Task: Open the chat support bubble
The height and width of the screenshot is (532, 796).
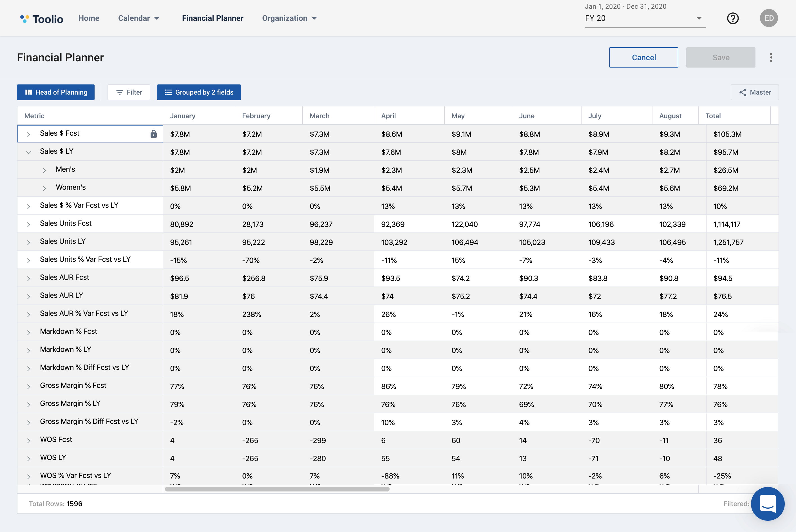Action: coord(768,504)
